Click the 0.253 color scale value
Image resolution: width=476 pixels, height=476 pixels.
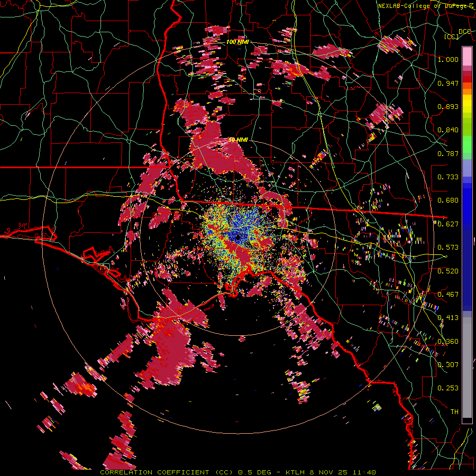tap(448, 388)
